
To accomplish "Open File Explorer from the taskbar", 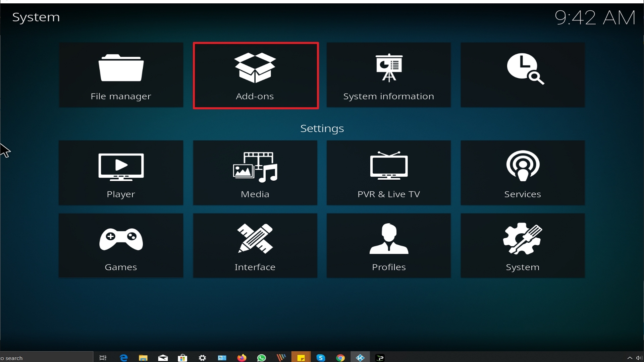I will coord(143,358).
